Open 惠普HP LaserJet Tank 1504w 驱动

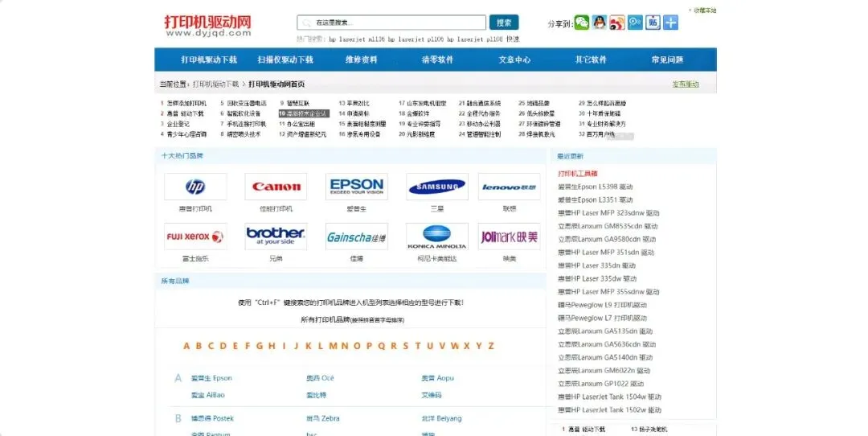609,397
